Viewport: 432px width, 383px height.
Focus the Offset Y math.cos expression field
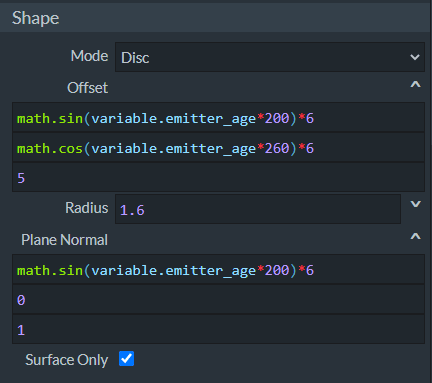click(x=218, y=147)
